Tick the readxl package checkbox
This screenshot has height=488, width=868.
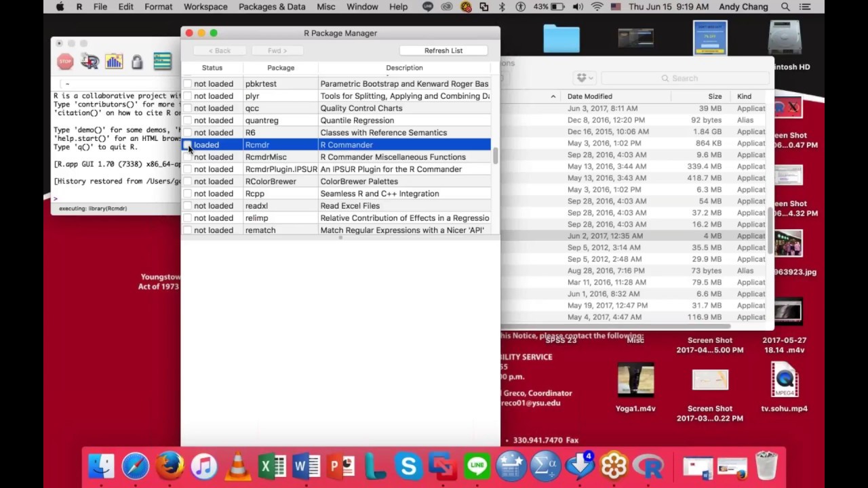[x=187, y=206]
